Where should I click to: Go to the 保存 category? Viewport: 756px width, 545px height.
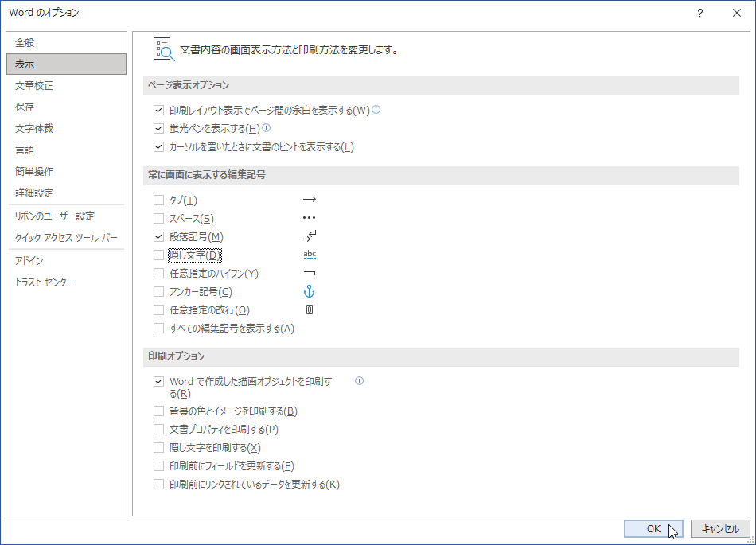click(67, 107)
